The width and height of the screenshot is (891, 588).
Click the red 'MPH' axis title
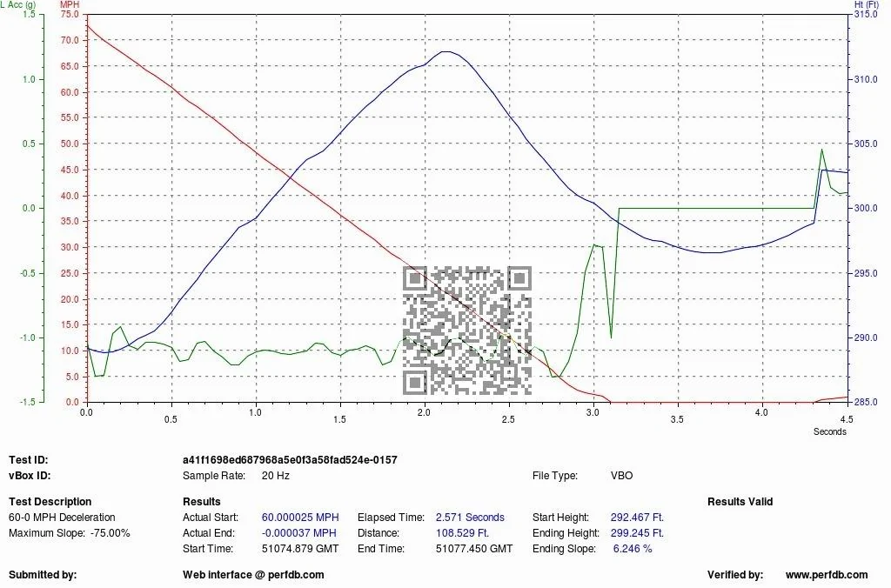point(70,4)
